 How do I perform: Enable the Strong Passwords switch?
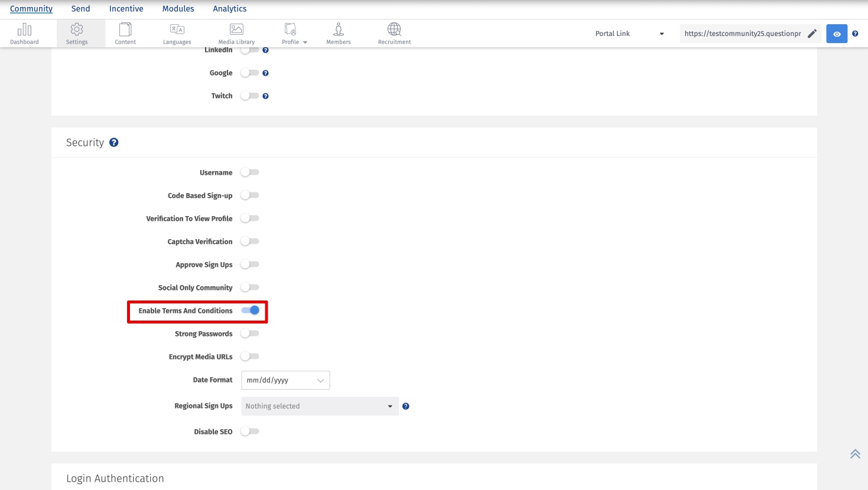(250, 334)
